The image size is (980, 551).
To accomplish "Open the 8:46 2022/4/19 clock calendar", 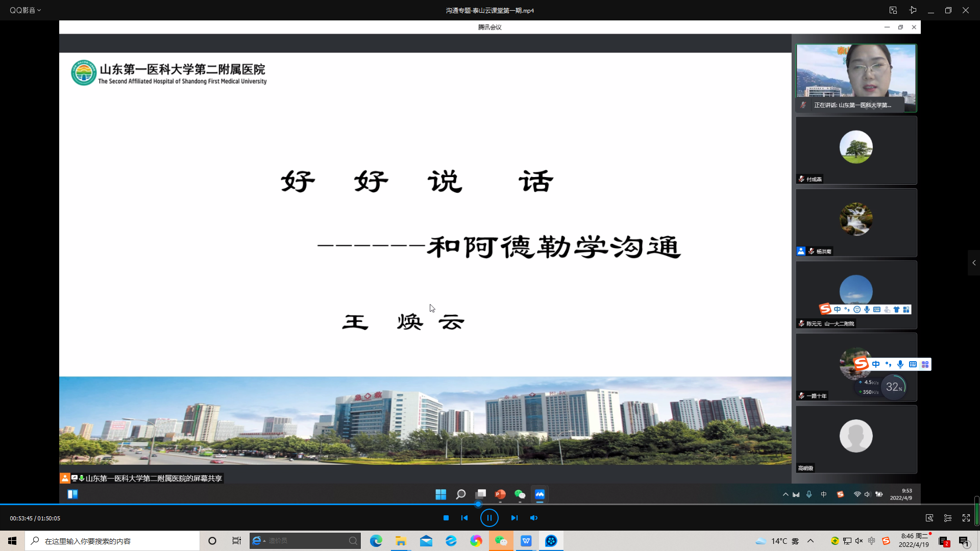I will pos(914,541).
